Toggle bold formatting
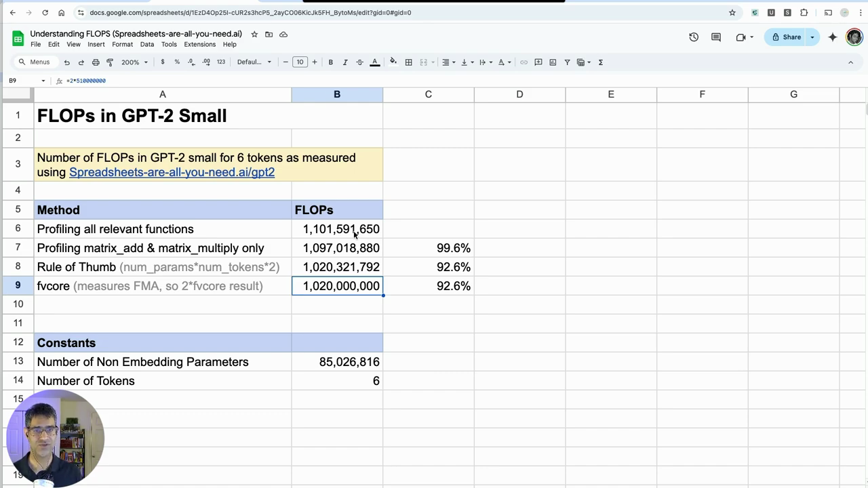This screenshot has width=868, height=488. point(330,62)
